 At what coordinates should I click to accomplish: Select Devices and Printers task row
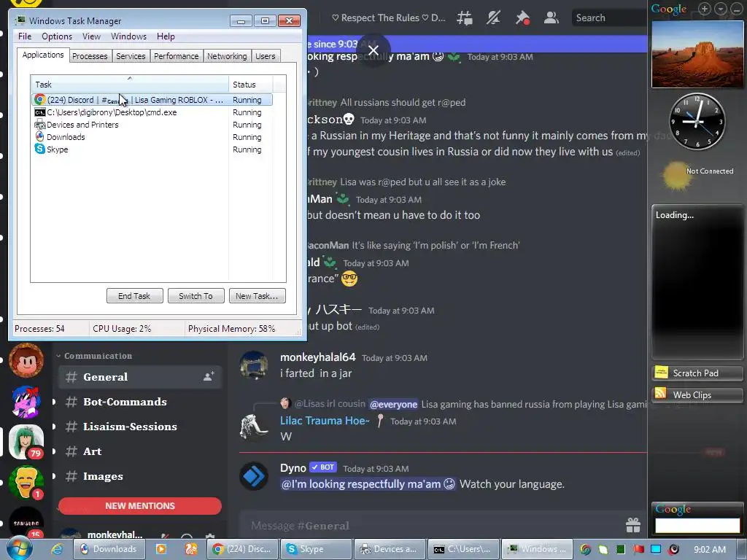(x=152, y=125)
